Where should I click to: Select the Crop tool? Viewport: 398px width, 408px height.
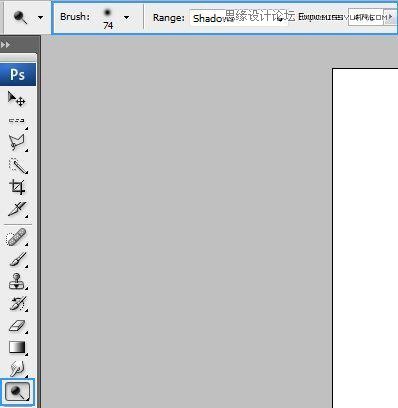pyautogui.click(x=17, y=187)
